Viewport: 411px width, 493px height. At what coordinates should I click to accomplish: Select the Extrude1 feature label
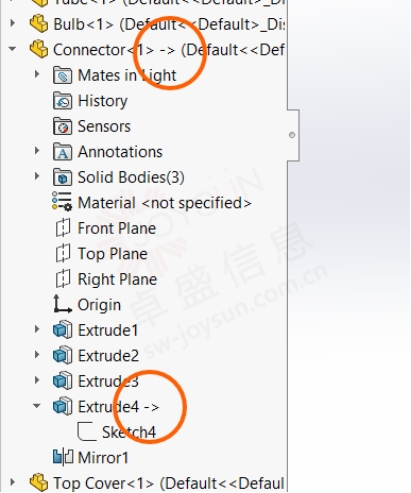pyautogui.click(x=108, y=330)
